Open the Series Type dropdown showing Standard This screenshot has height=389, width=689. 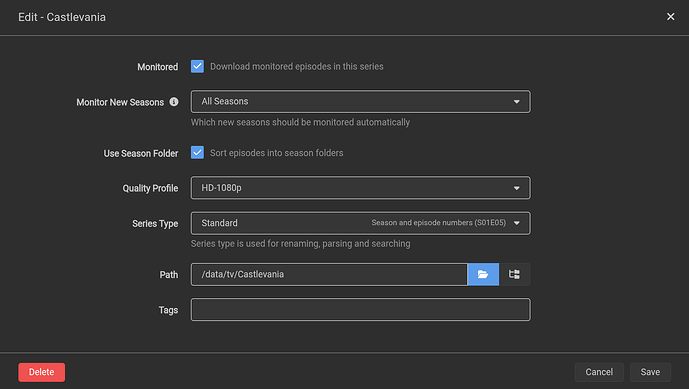(360, 223)
